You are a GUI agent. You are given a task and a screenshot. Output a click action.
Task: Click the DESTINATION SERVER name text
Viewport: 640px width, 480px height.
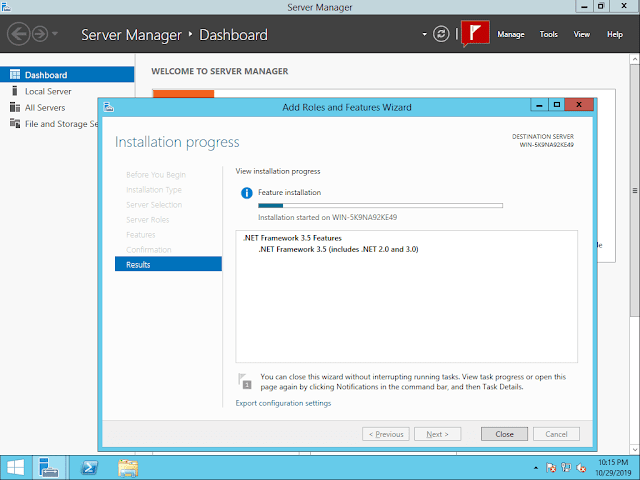tap(547, 145)
